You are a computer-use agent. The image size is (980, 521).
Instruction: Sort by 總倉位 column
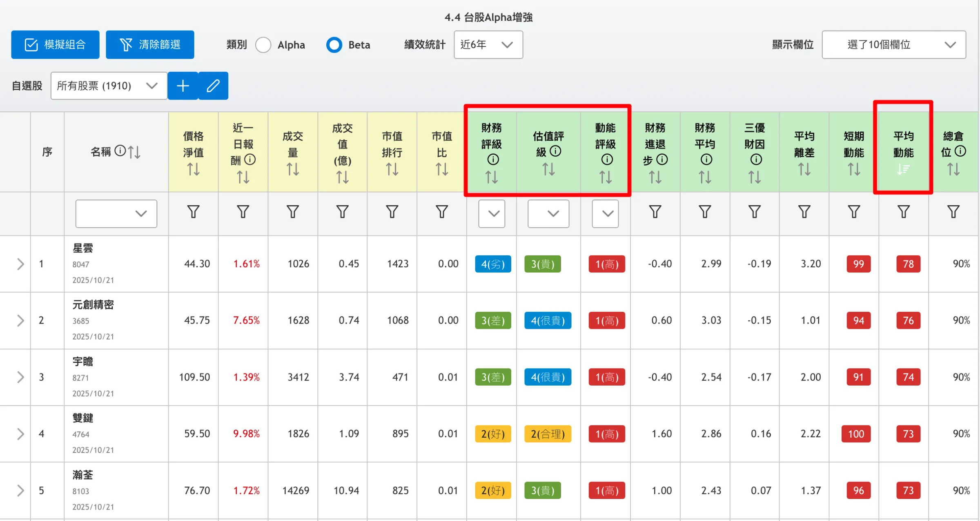click(953, 169)
